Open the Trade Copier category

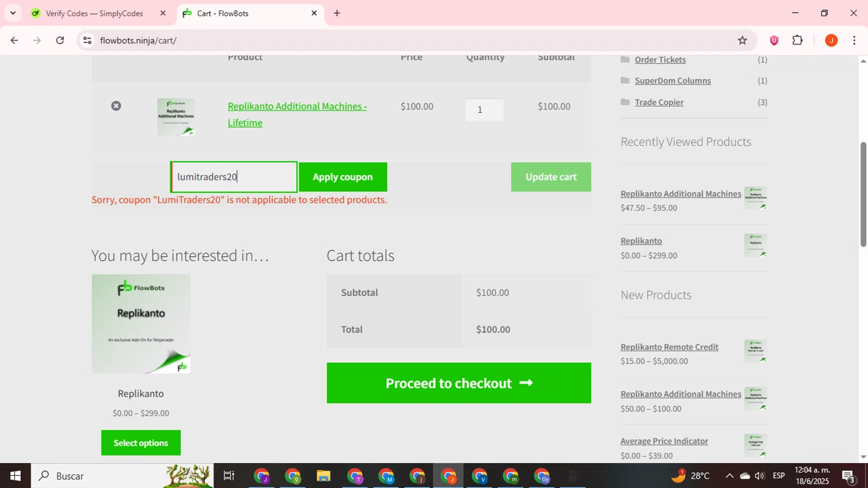point(659,102)
